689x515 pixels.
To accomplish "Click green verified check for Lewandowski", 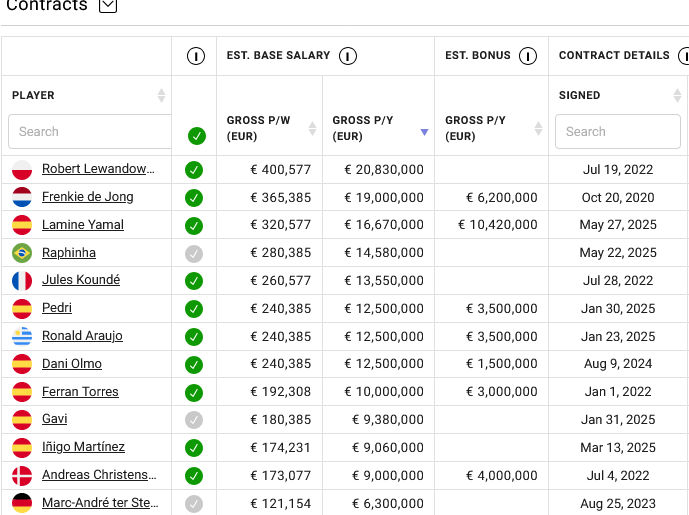I will coord(194,170).
